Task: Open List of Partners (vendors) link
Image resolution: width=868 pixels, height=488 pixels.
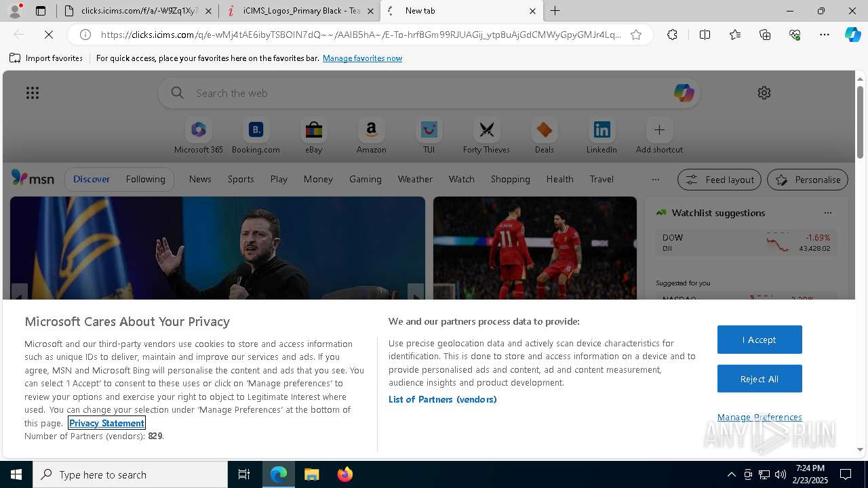Action: coord(443,399)
